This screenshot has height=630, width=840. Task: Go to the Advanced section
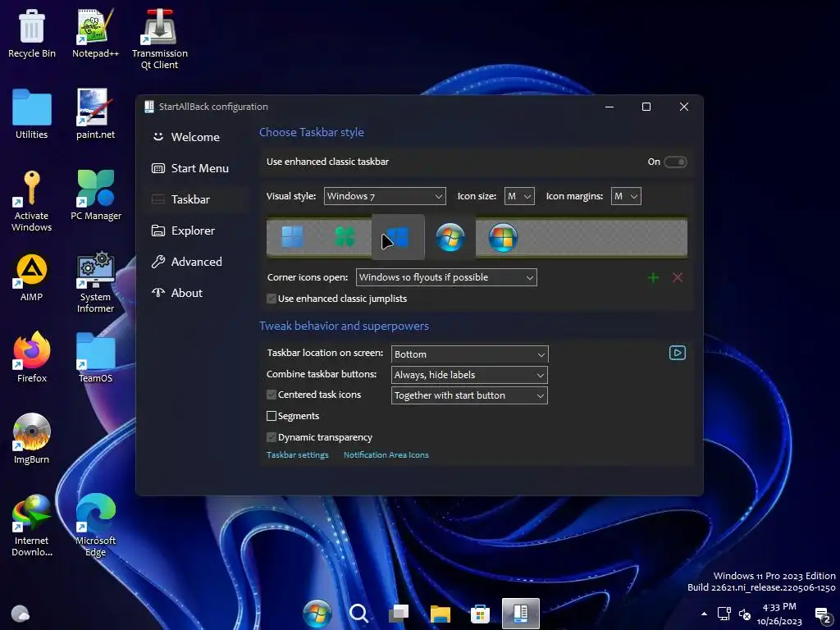195,262
